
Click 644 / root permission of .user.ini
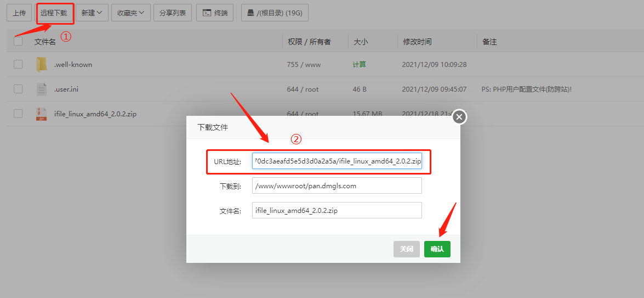[303, 89]
